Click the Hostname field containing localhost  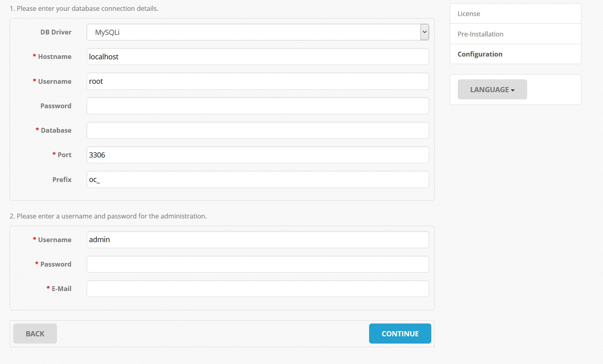coord(258,57)
